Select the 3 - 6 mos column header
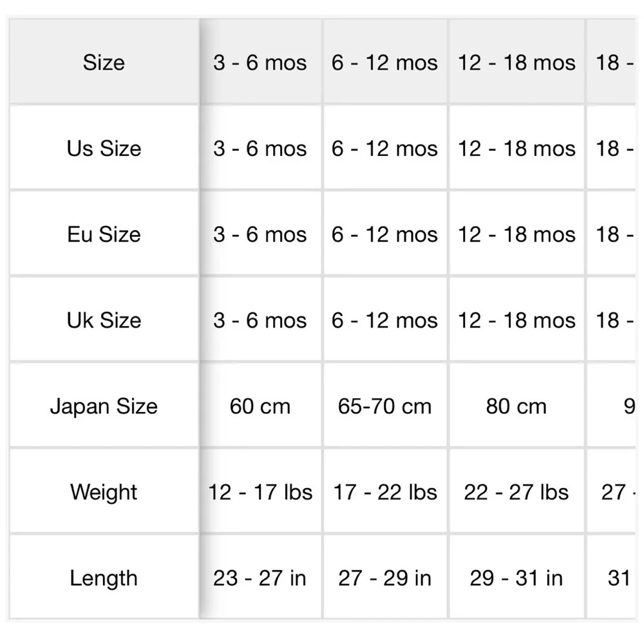Image resolution: width=644 pixels, height=644 pixels. coord(260,62)
